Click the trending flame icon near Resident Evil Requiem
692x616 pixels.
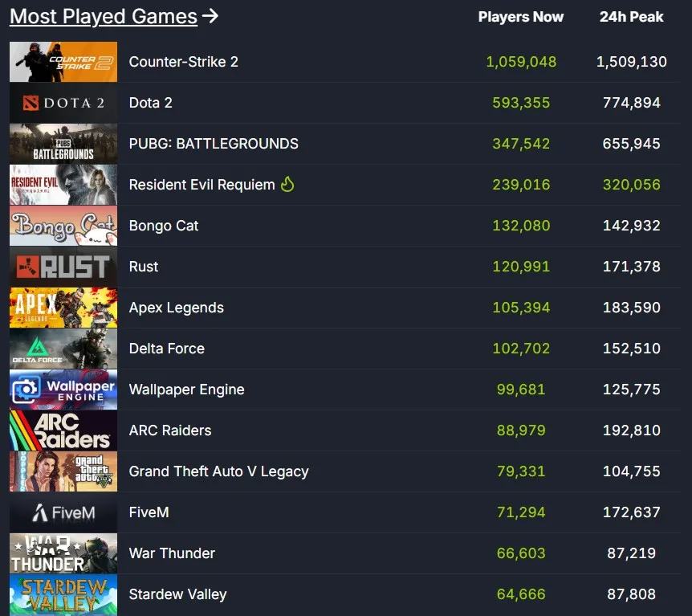[287, 185]
